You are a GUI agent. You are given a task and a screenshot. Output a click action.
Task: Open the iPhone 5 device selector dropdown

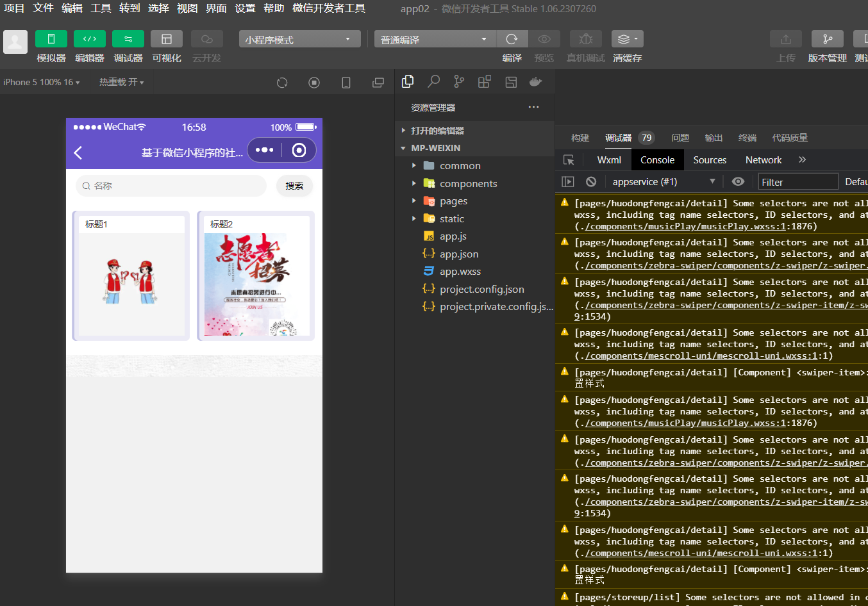42,82
